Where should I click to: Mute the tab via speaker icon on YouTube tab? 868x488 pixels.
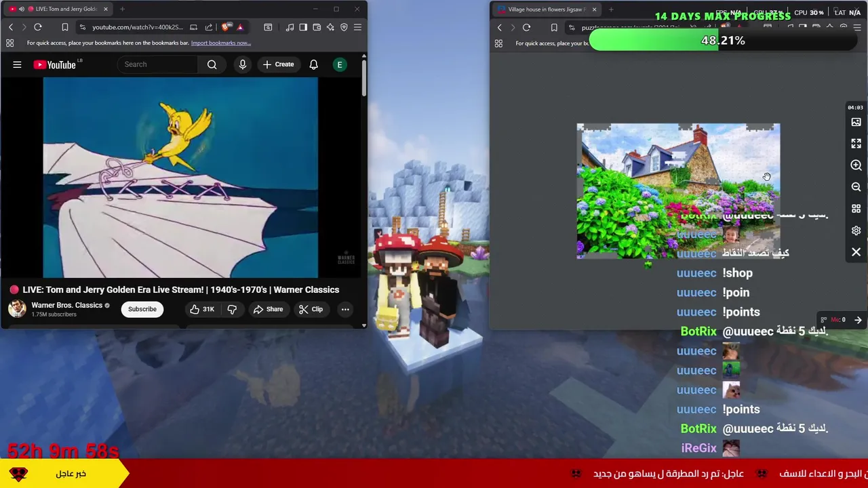[x=22, y=9]
